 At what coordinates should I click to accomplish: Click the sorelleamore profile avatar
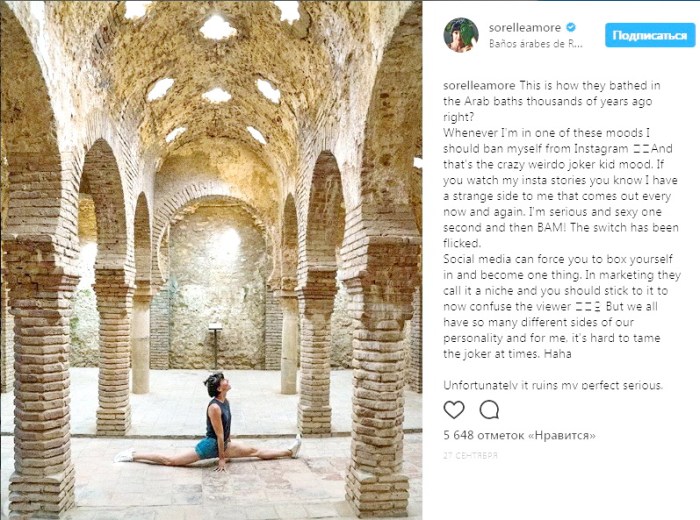coord(461,35)
